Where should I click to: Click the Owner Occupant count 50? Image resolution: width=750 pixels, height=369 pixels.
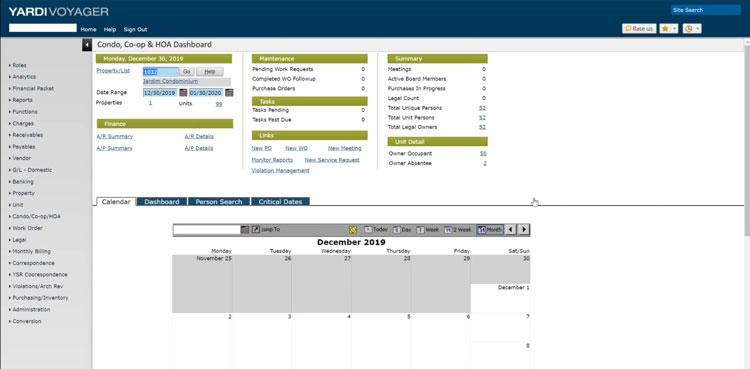[484, 154]
